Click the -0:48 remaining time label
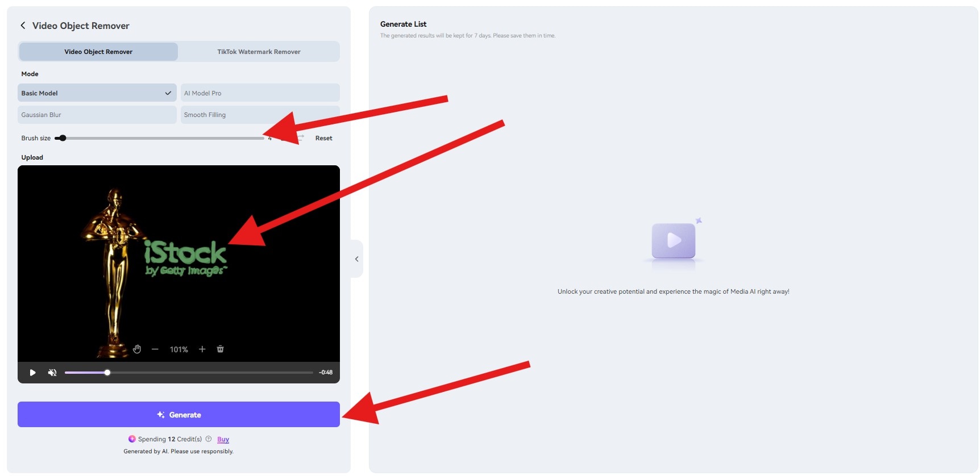 tap(326, 373)
